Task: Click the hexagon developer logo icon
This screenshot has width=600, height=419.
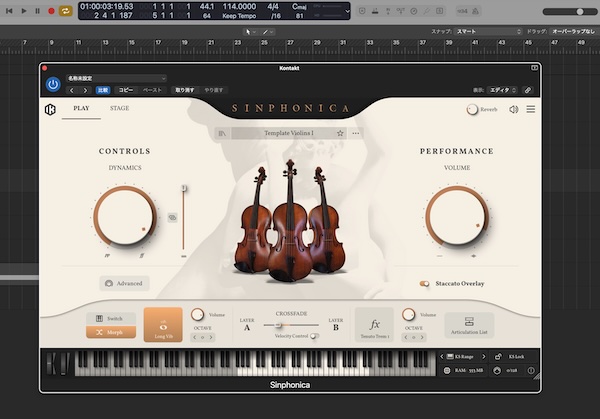Action: tap(50, 109)
